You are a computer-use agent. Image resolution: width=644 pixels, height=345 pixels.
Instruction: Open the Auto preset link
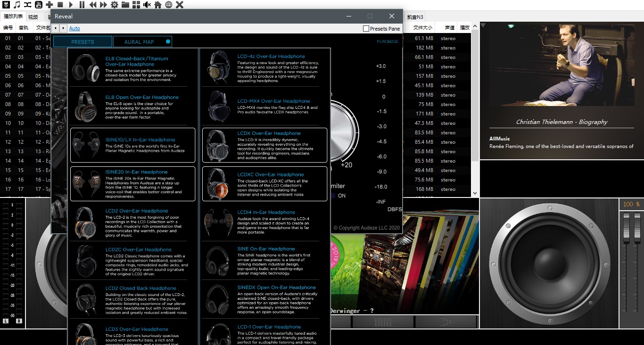(x=74, y=29)
